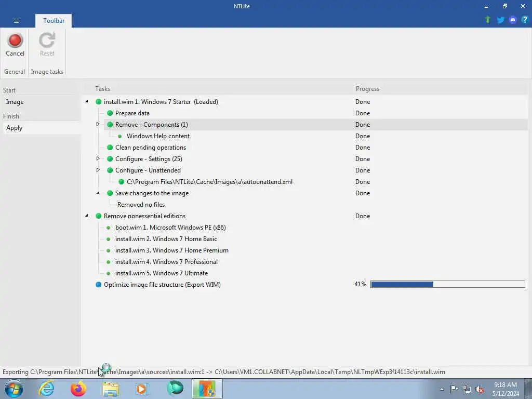
Task: Open the clock showing 9:18 AM
Action: pos(506,389)
